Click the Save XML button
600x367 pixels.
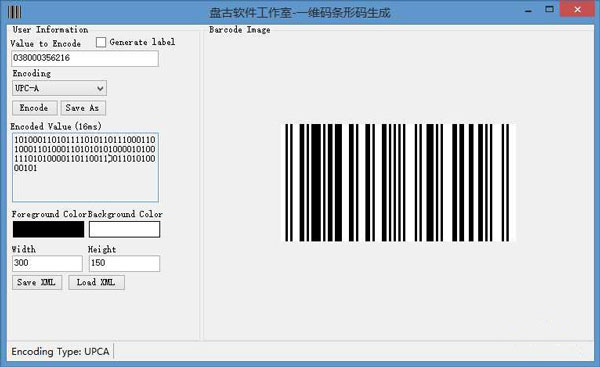pos(37,282)
